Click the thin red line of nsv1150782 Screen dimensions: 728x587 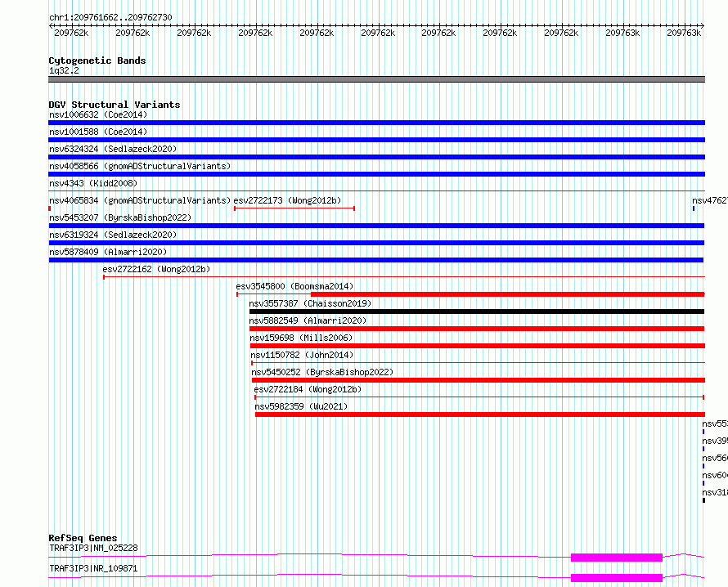(479, 363)
